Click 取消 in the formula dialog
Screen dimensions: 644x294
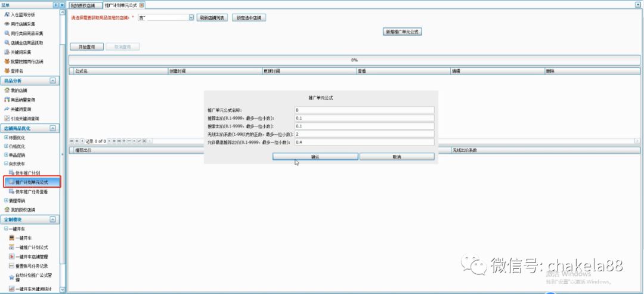click(397, 157)
